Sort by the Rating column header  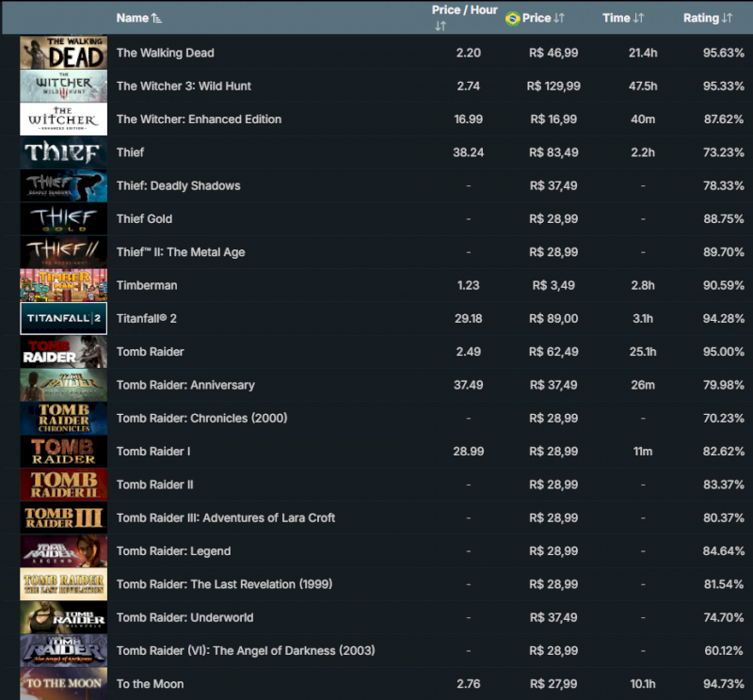pyautogui.click(x=708, y=18)
